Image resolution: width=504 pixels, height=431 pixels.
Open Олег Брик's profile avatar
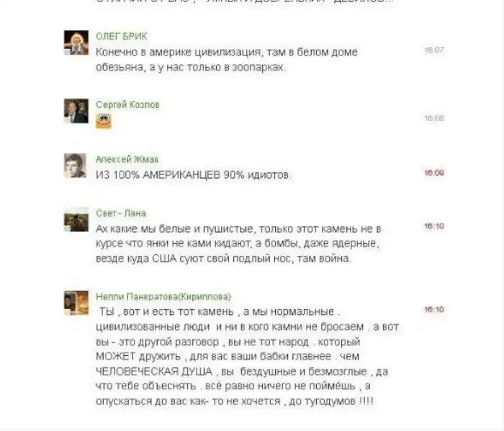pos(76,43)
